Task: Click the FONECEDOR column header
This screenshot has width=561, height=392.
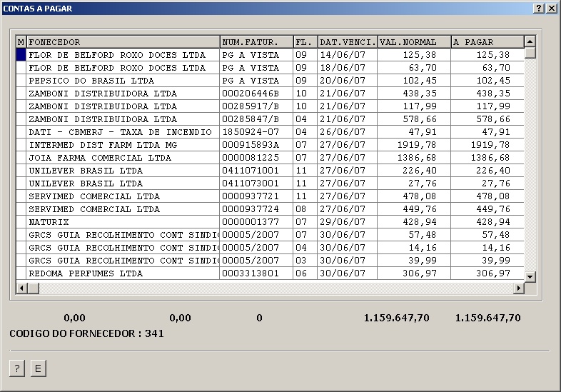Action: pos(123,42)
